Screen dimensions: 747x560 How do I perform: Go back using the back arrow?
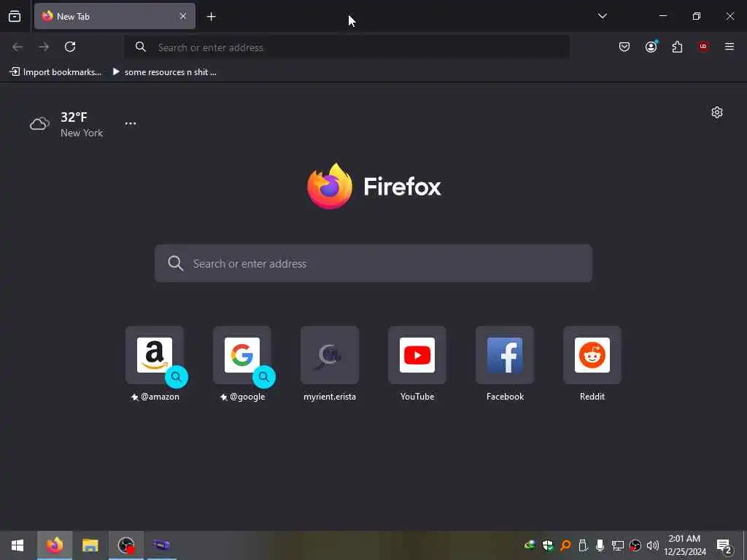coord(18,47)
